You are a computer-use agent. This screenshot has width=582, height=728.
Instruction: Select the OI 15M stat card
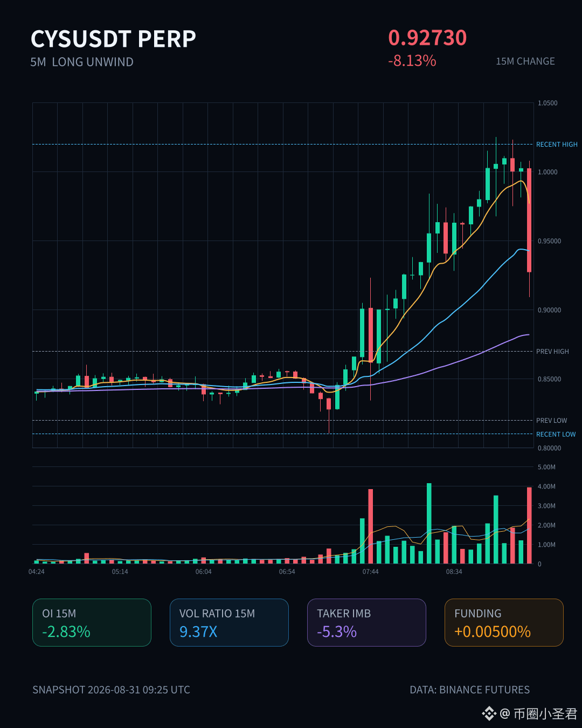pyautogui.click(x=92, y=622)
